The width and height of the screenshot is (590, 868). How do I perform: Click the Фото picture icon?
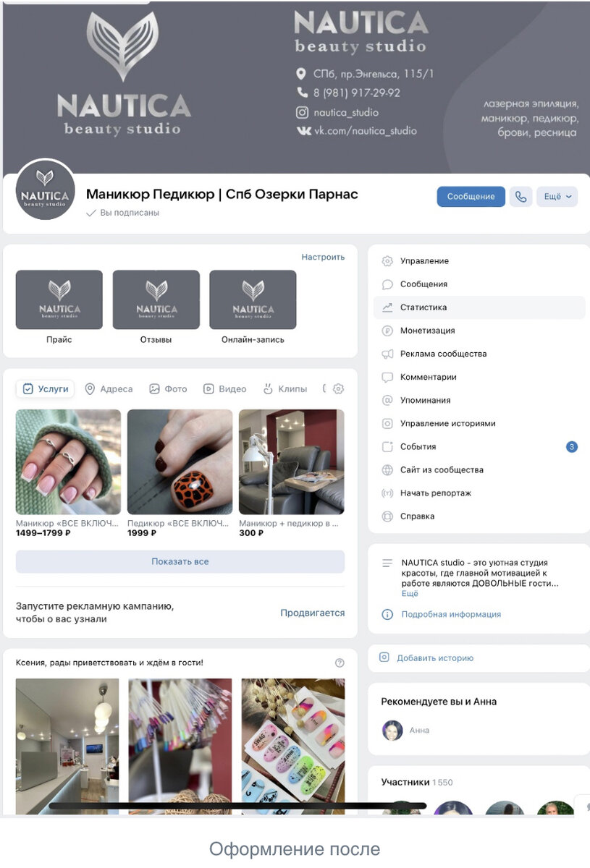pos(154,388)
